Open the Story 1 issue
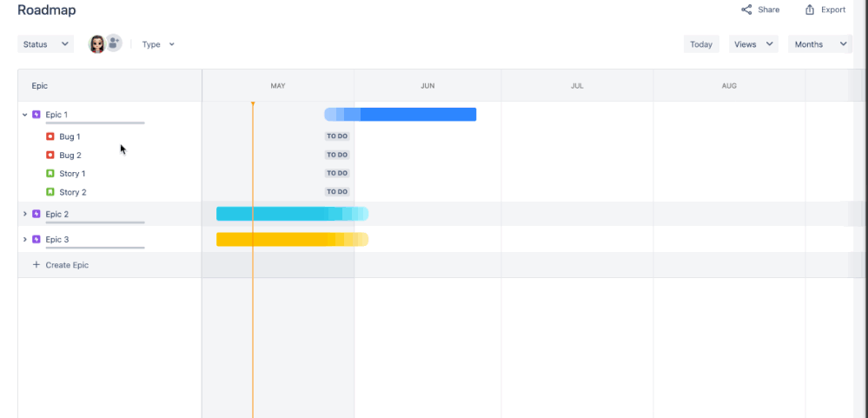 (x=72, y=173)
